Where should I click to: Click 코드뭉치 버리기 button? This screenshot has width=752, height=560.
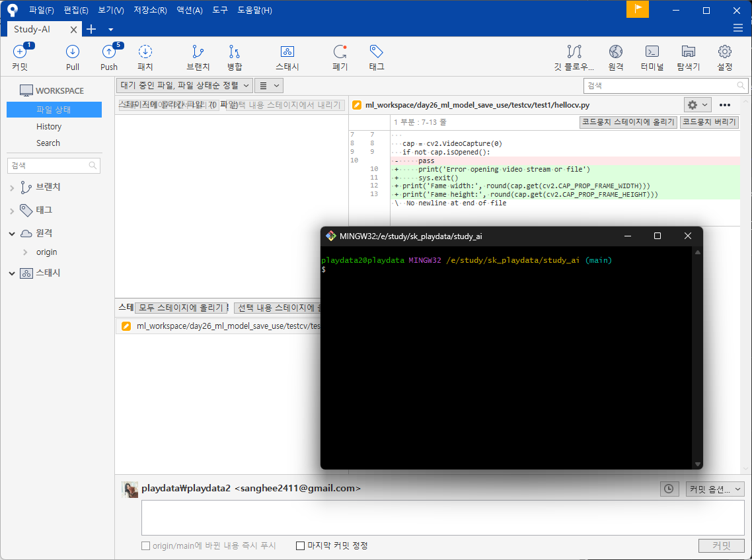709,122
